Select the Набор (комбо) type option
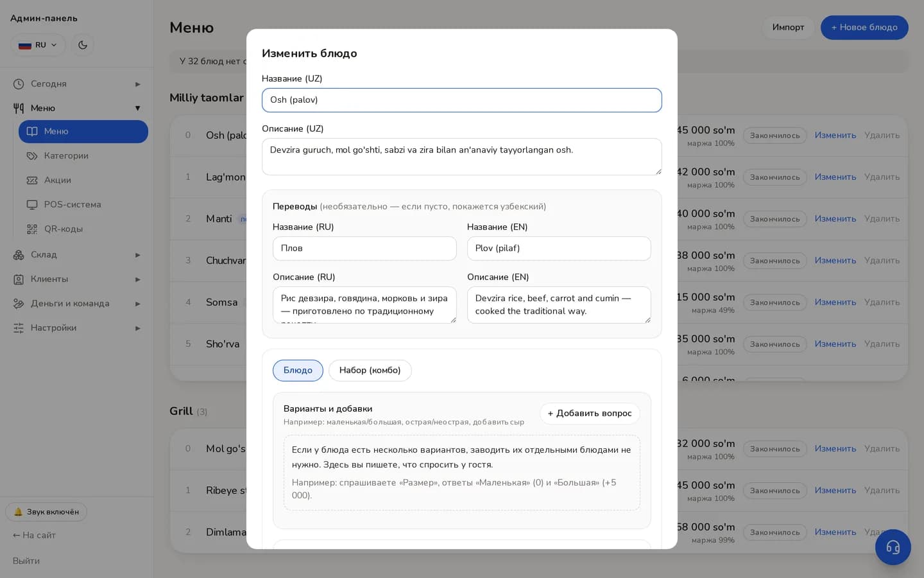Screen dimensions: 924x578 click(x=370, y=371)
